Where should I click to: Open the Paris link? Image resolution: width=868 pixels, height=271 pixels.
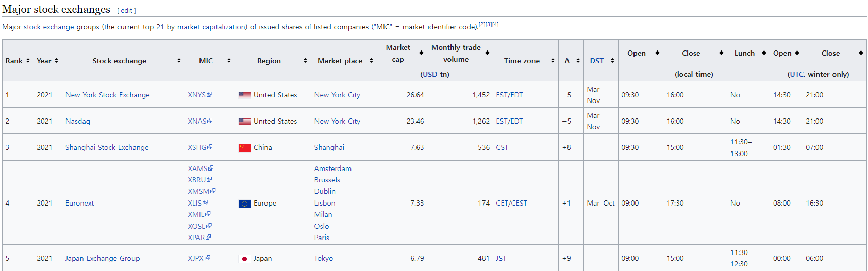click(x=322, y=238)
